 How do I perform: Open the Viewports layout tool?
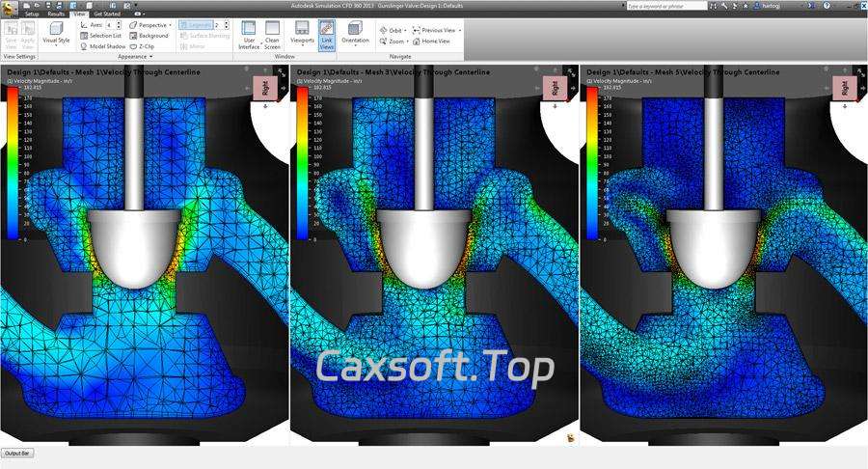coord(302,35)
